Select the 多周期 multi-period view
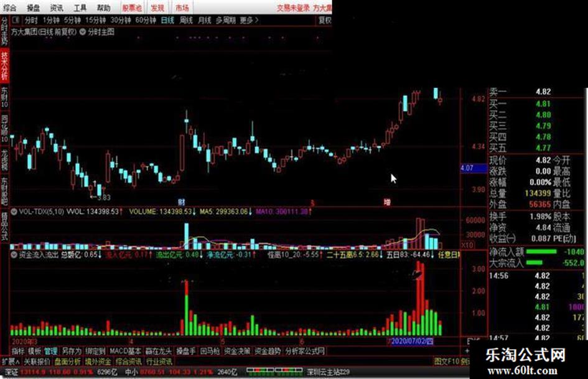Viewport: 588px width, 379px height. 225,21
